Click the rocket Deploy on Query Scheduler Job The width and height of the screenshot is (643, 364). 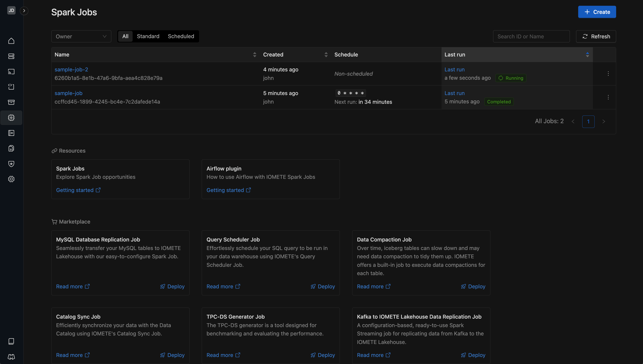[x=323, y=286]
